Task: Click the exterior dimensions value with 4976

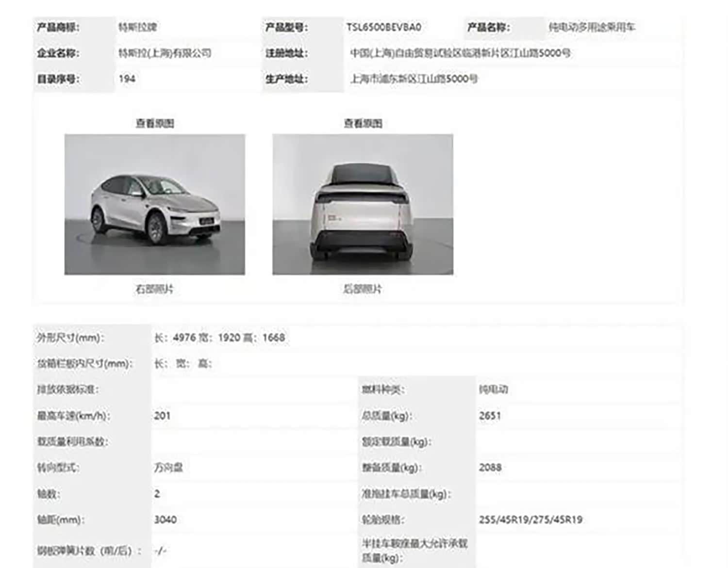Action: pyautogui.click(x=220, y=338)
